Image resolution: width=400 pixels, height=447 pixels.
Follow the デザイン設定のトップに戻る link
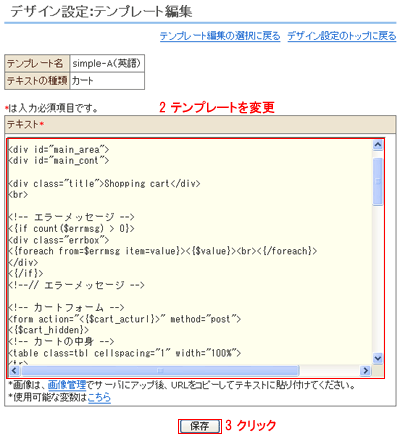click(342, 36)
